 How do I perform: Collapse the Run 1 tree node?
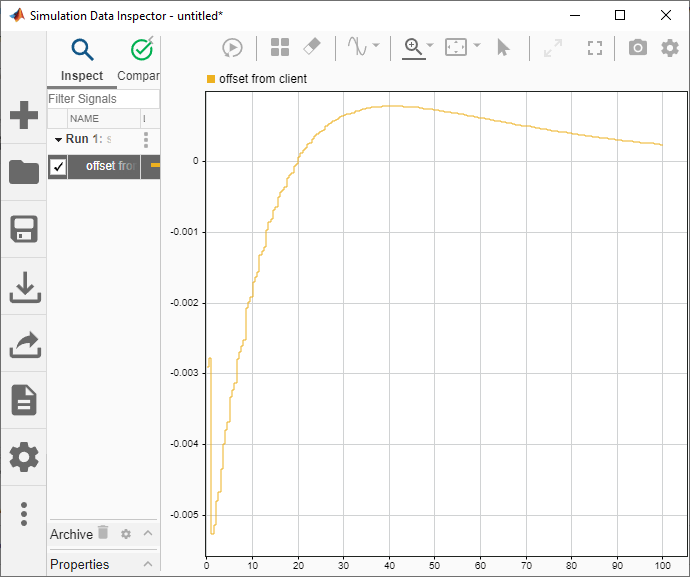click(x=58, y=140)
